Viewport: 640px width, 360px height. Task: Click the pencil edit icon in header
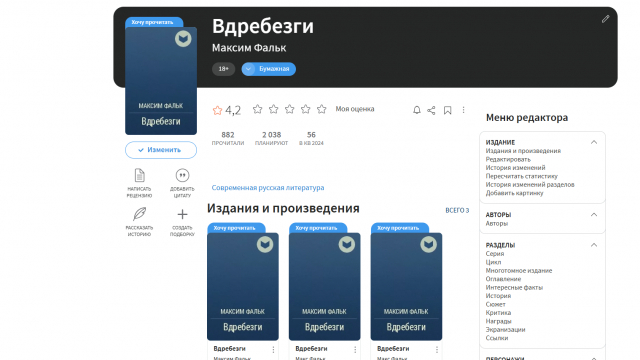[605, 19]
